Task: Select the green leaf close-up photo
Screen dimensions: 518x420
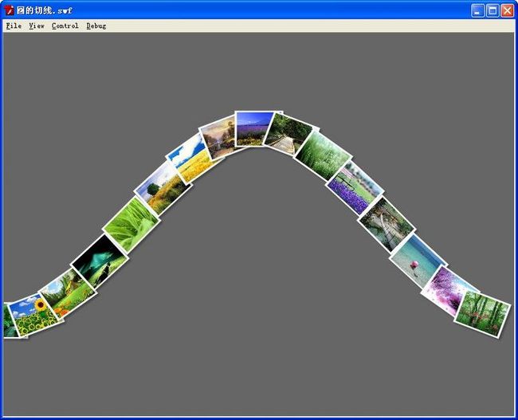Action: (131, 225)
